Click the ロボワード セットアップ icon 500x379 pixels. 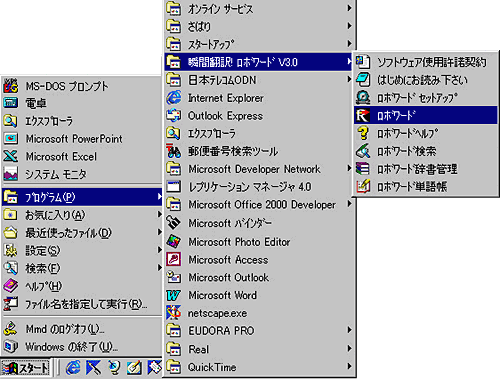[363, 98]
